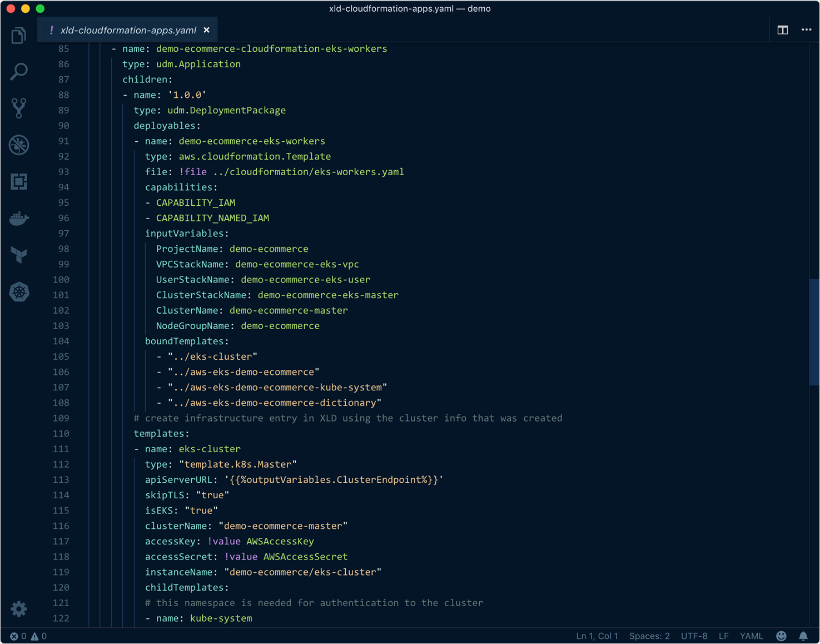Change file encoding via UTF-8
This screenshot has height=644, width=820.
[694, 636]
